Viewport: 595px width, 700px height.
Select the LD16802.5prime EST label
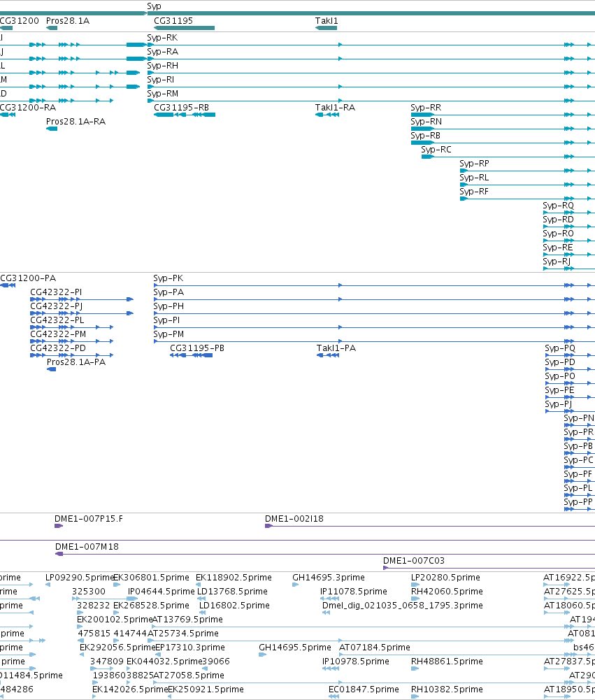click(234, 606)
